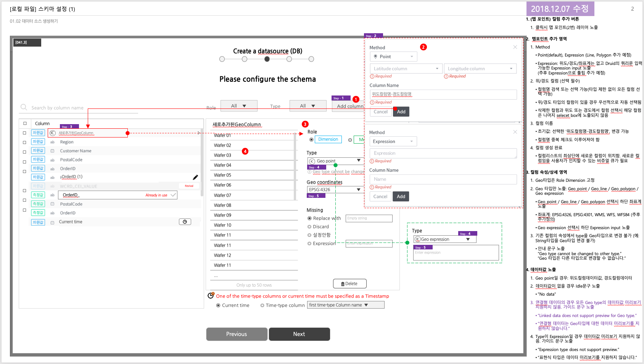Close the Point method popup
644x364 pixels.
515,47
